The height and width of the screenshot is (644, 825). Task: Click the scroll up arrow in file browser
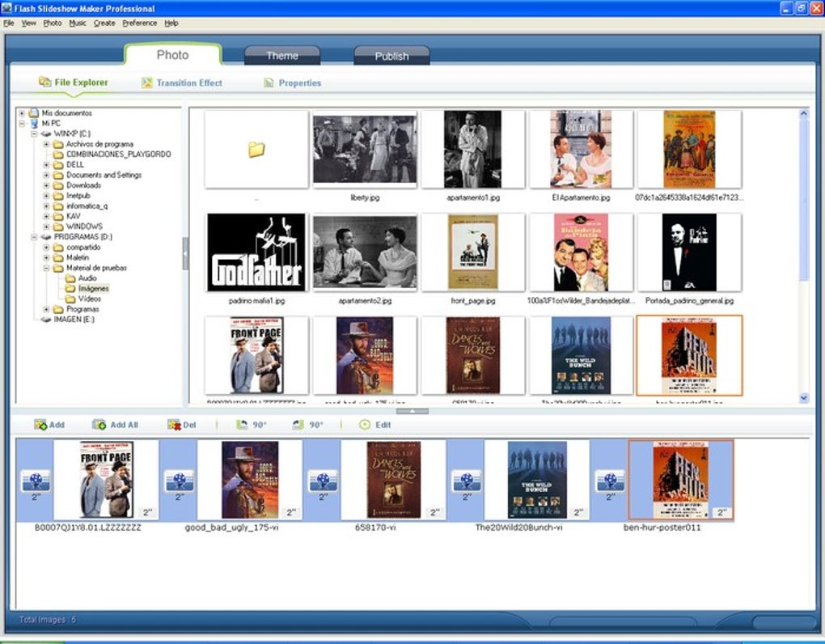(x=803, y=113)
